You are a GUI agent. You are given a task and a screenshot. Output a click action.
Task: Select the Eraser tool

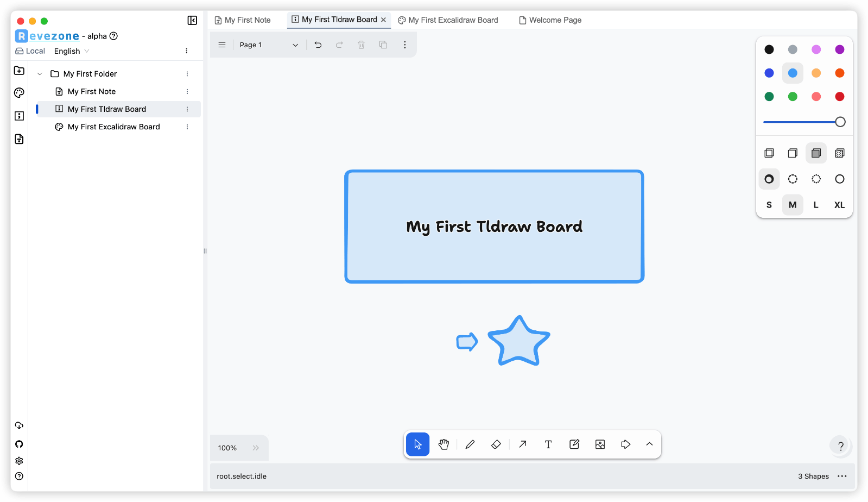[496, 444]
